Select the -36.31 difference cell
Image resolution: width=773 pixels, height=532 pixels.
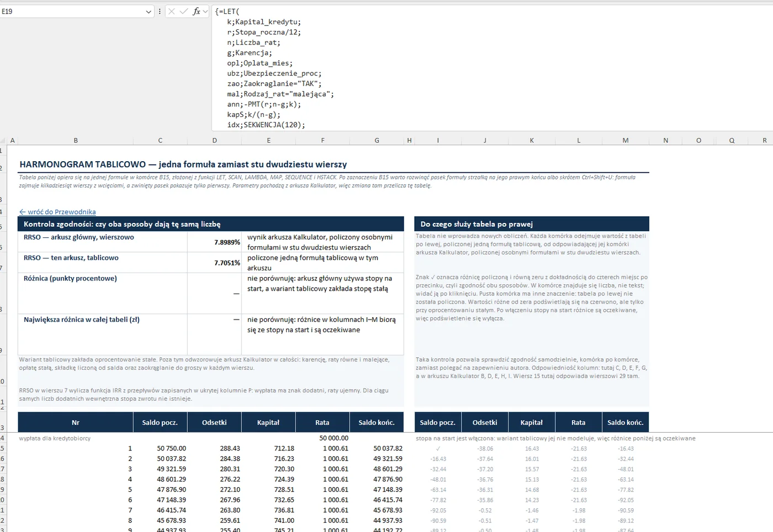pyautogui.click(x=485, y=490)
